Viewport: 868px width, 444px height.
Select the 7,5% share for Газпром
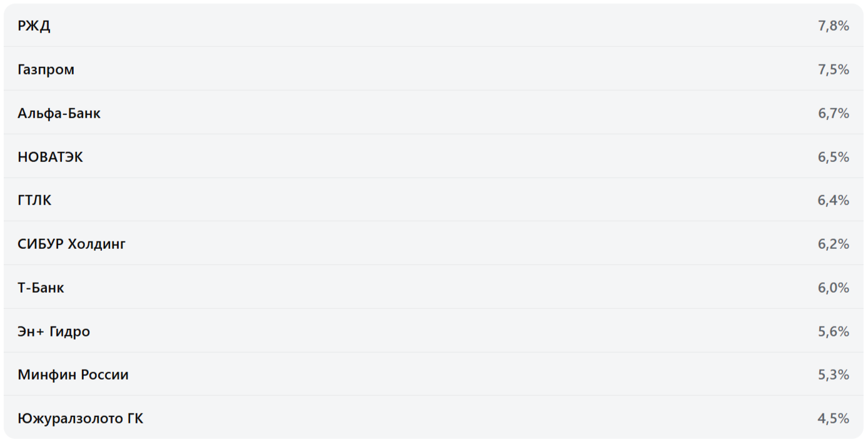pyautogui.click(x=833, y=69)
